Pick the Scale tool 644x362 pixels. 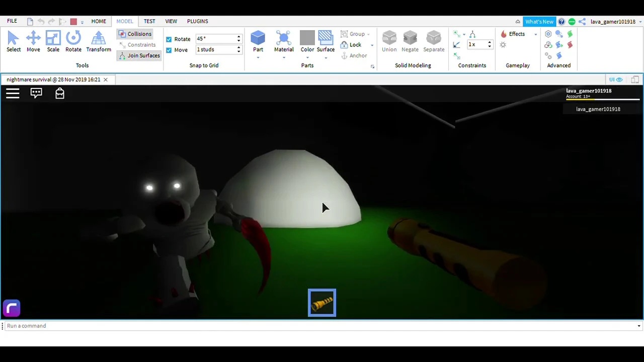pyautogui.click(x=53, y=41)
